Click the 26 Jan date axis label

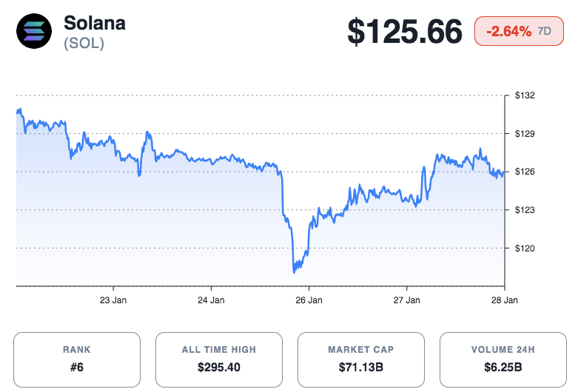click(x=309, y=300)
